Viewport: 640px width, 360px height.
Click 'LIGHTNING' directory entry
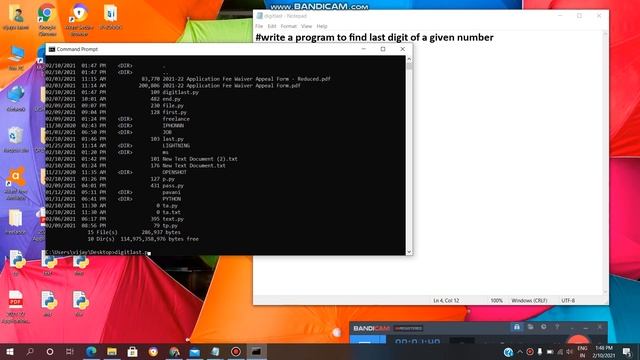tap(176, 145)
